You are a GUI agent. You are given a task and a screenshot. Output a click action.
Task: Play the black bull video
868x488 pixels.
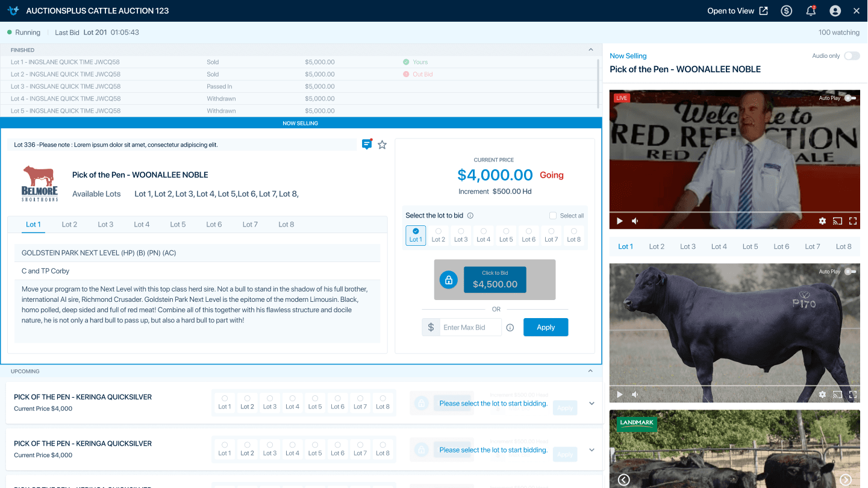pyautogui.click(x=620, y=395)
